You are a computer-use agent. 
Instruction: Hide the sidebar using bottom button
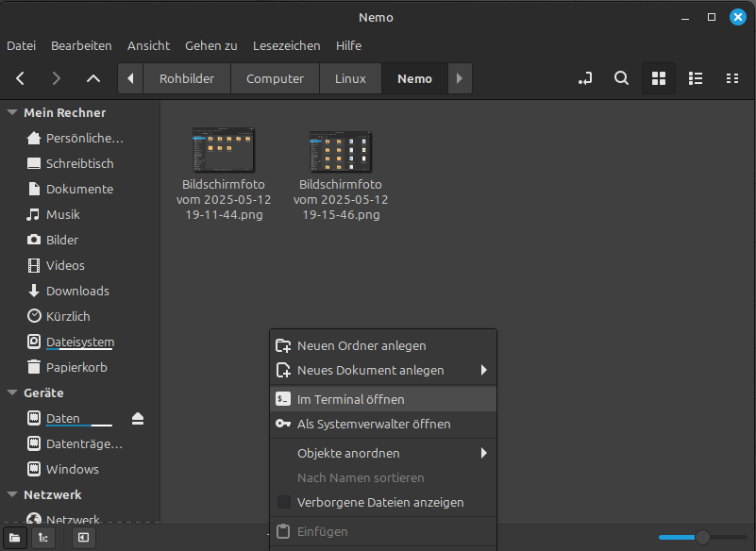coord(83,537)
